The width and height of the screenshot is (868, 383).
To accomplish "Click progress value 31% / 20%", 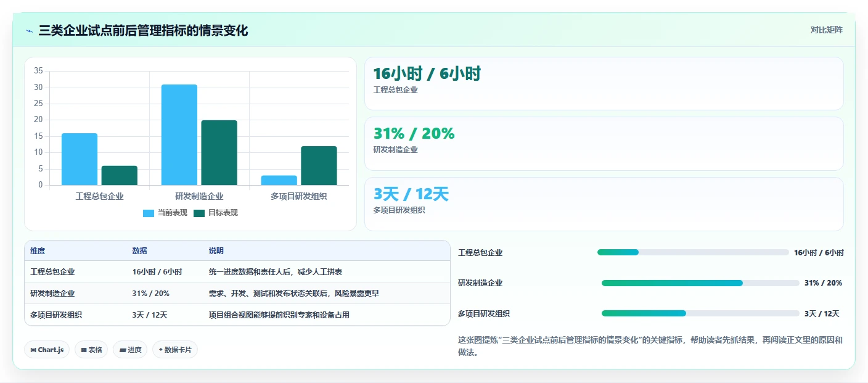I will coord(823,283).
